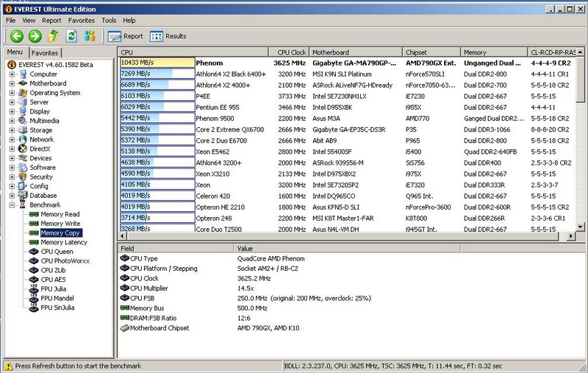This screenshot has width=588, height=373.
Task: Select the Motherboard icon in the tree
Action: tap(23, 83)
